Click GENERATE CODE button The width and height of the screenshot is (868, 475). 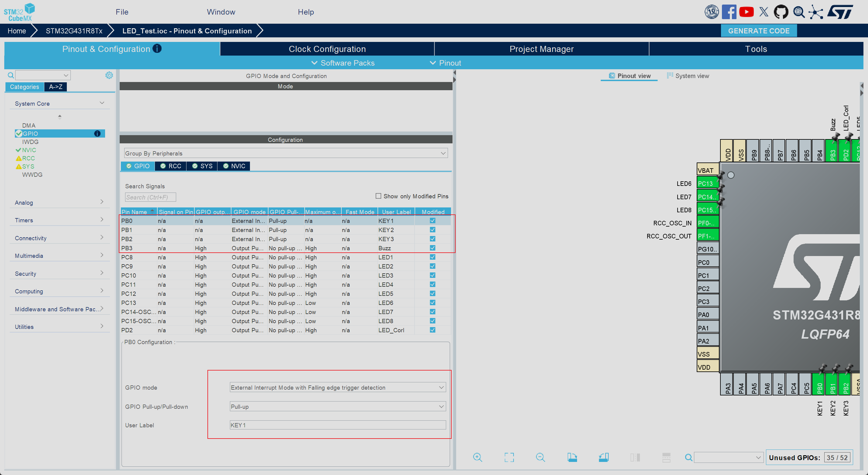coord(758,31)
